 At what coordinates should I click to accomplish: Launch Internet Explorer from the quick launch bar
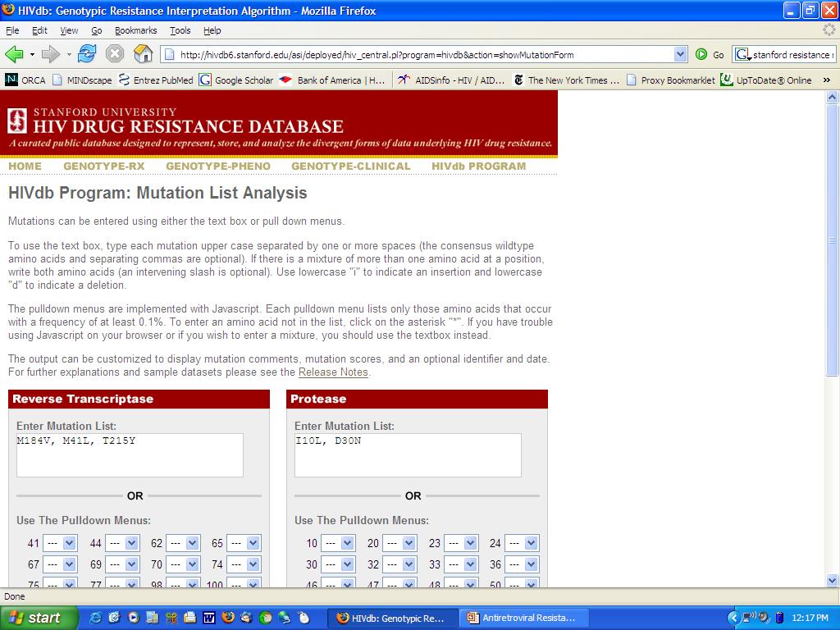point(96,618)
